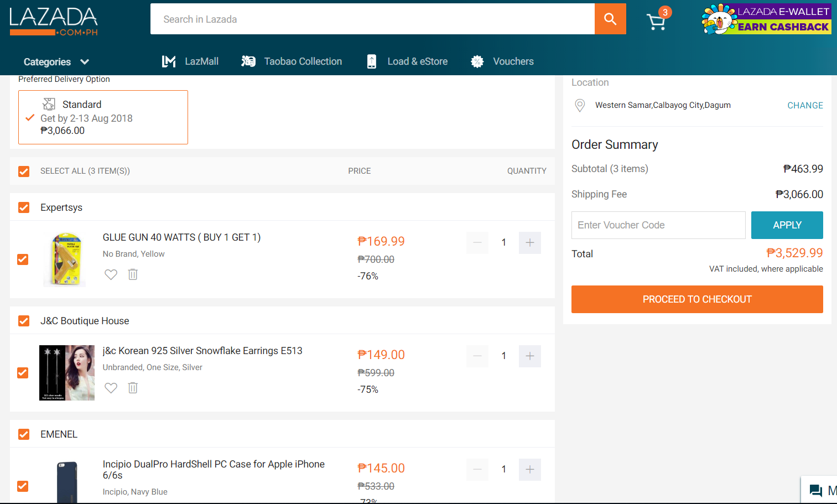Screen dimensions: 837x504
Task: Click the search magnifier icon
Action: pos(610,19)
